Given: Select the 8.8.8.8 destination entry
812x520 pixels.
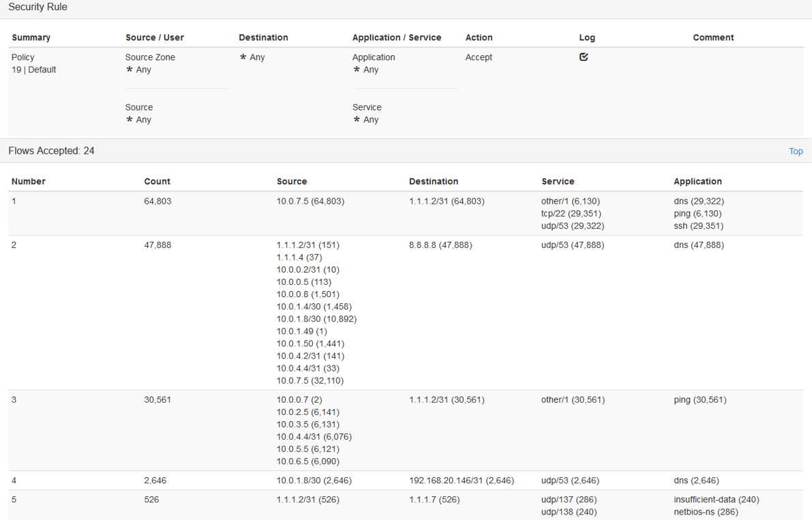Looking at the screenshot, I should pyautogui.click(x=440, y=245).
